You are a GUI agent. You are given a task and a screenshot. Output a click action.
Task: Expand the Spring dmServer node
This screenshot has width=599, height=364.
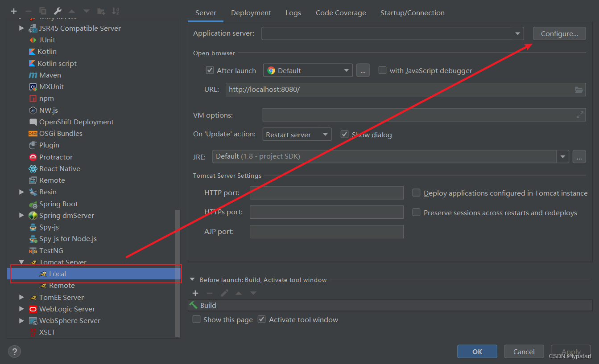tap(21, 215)
